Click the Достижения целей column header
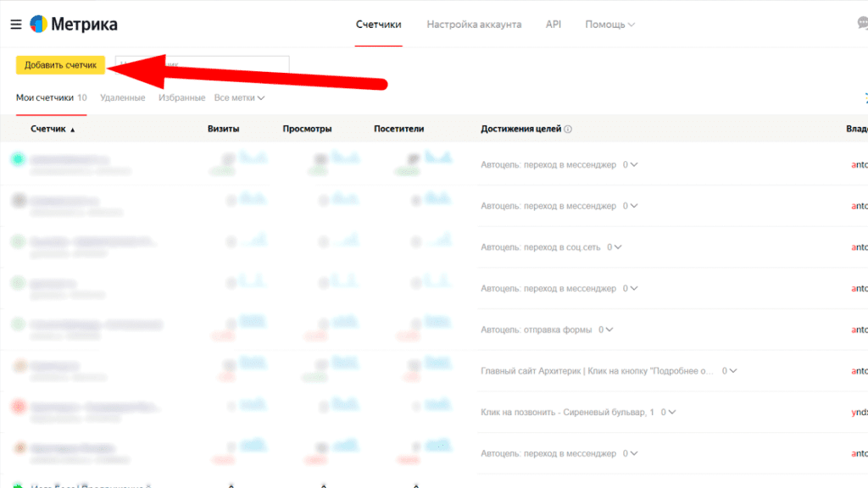This screenshot has width=868, height=488. tap(521, 129)
